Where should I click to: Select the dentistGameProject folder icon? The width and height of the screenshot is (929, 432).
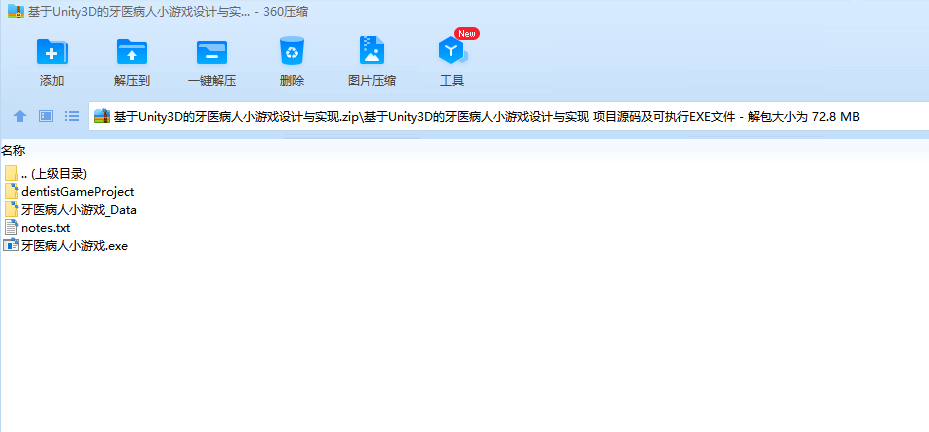pos(11,191)
